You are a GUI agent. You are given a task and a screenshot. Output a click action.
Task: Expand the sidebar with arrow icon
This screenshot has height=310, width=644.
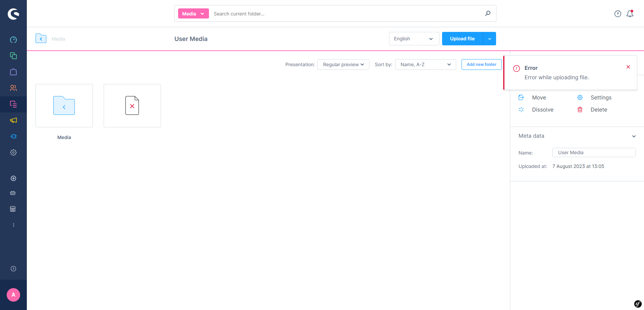pyautogui.click(x=13, y=269)
